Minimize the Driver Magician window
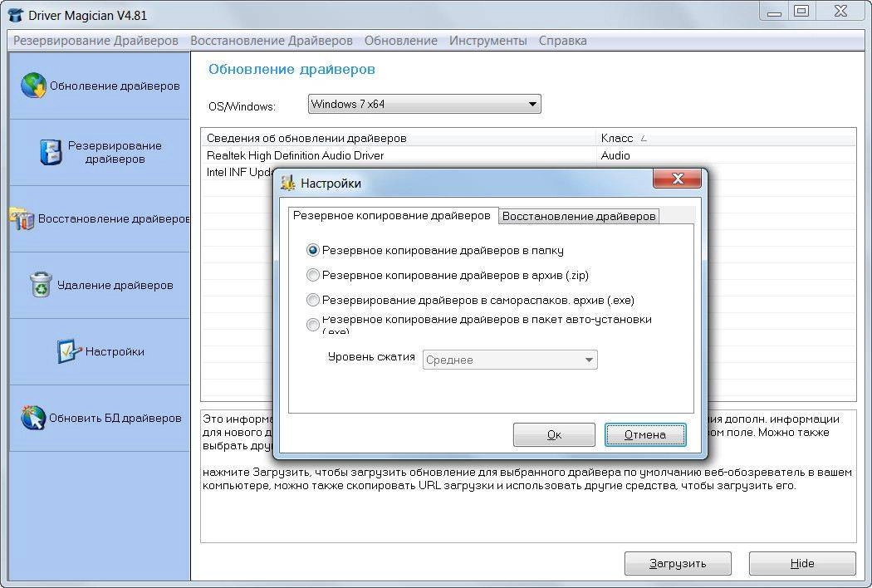Image resolution: width=872 pixels, height=588 pixels. pyautogui.click(x=774, y=12)
